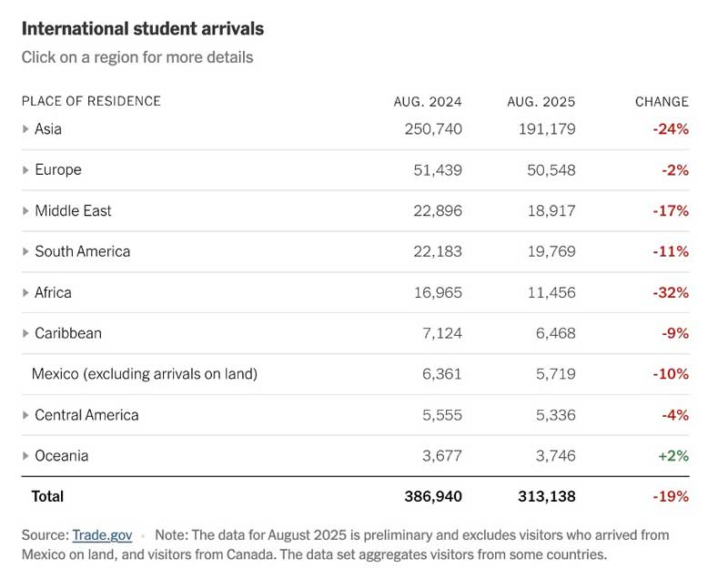Click Africa's -32% change value

(671, 293)
